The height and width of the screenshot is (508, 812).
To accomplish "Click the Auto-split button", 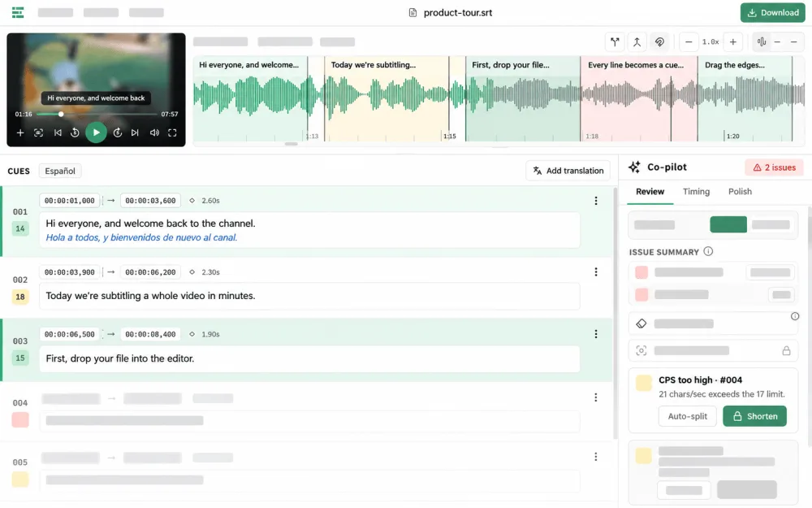I will click(687, 416).
